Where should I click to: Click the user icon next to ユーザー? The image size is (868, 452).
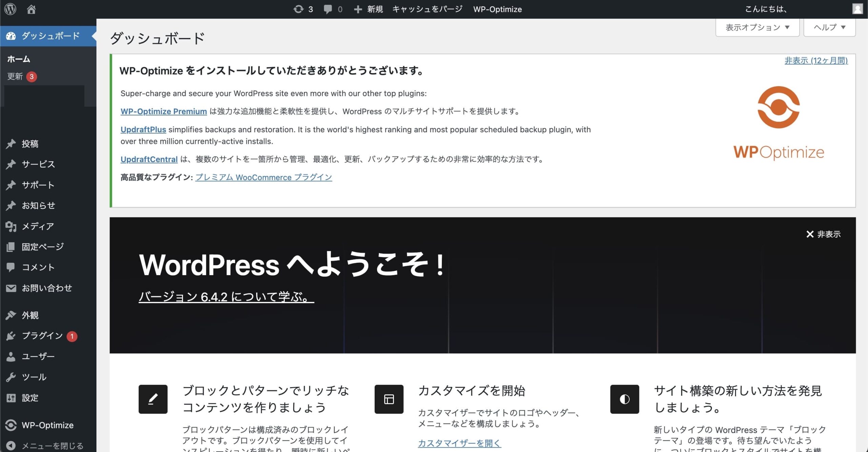[11, 356]
